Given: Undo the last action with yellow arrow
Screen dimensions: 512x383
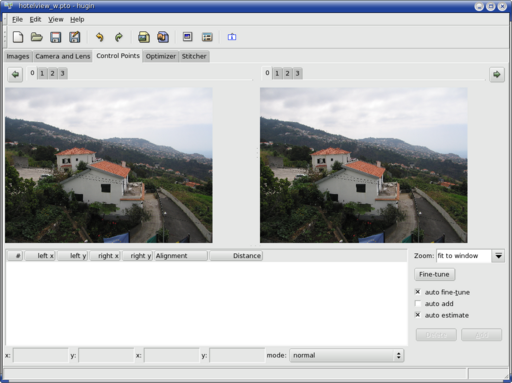Looking at the screenshot, I should [99, 37].
